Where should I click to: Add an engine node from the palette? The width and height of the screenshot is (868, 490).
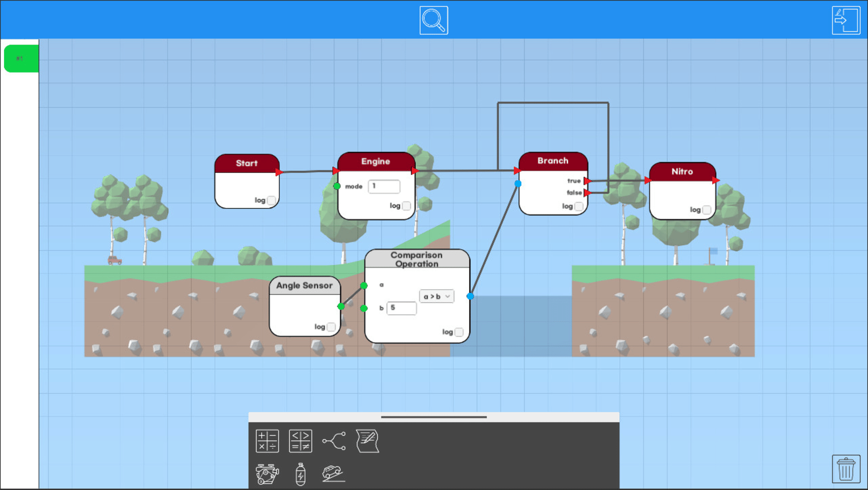point(267,475)
